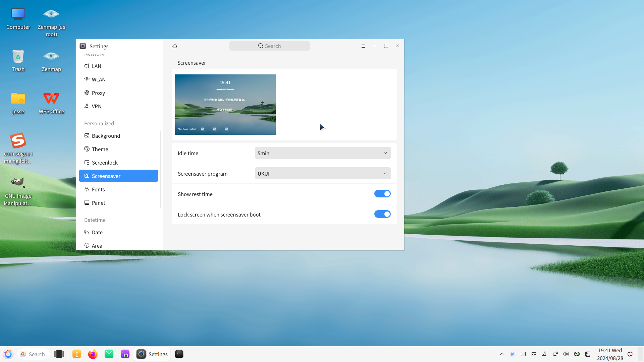Viewport: 644px width, 362px height.
Task: Open the battery tray icon
Action: coord(577,354)
